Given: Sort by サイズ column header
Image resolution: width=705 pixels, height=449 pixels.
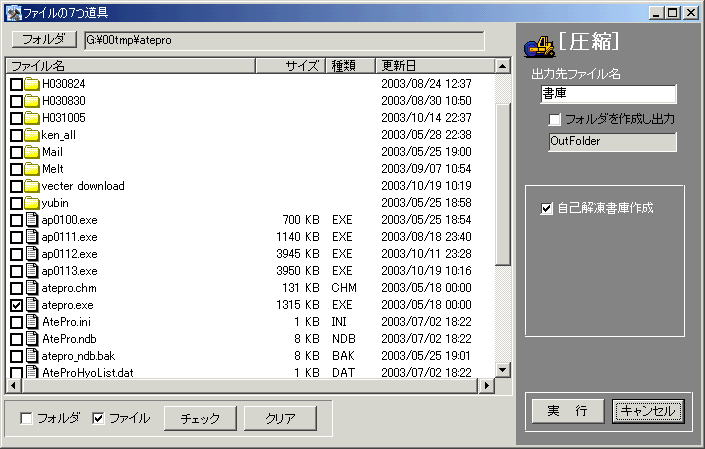Looking at the screenshot, I should point(290,66).
